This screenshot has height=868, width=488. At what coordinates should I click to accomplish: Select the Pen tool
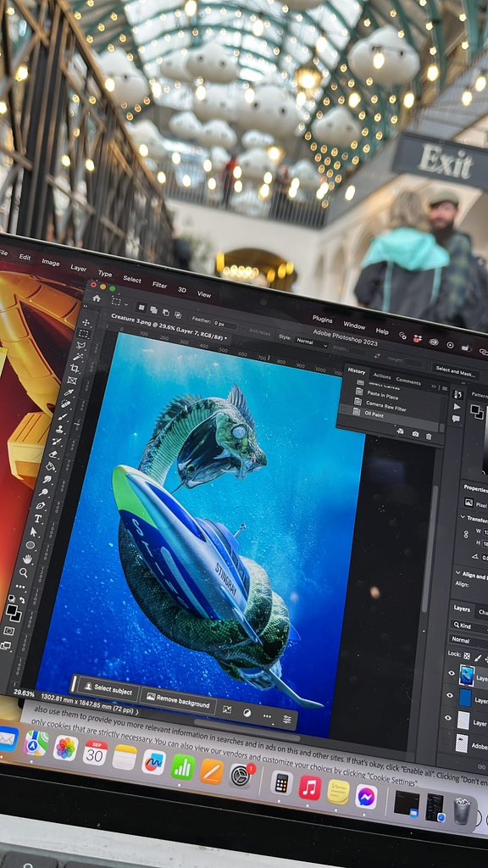click(x=41, y=505)
